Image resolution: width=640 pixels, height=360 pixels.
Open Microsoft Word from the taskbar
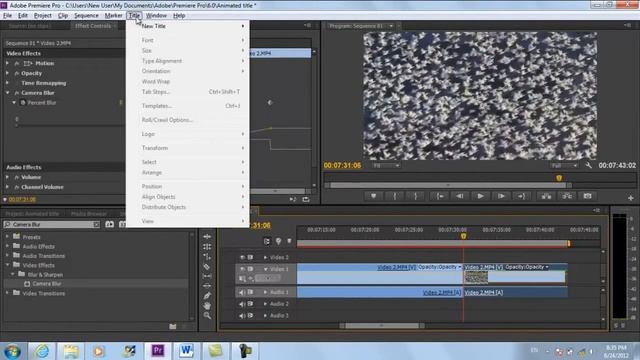[x=186, y=351]
